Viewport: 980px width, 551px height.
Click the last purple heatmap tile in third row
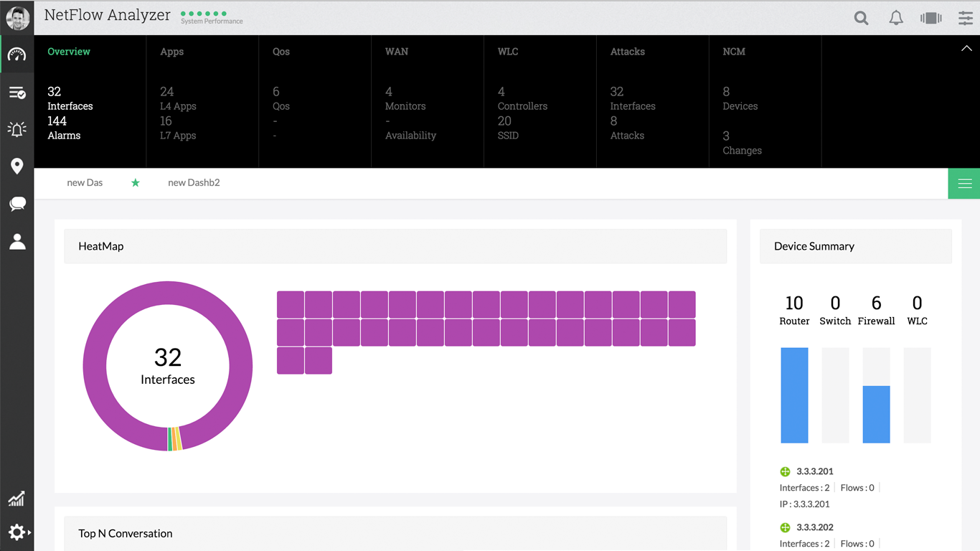319,361
